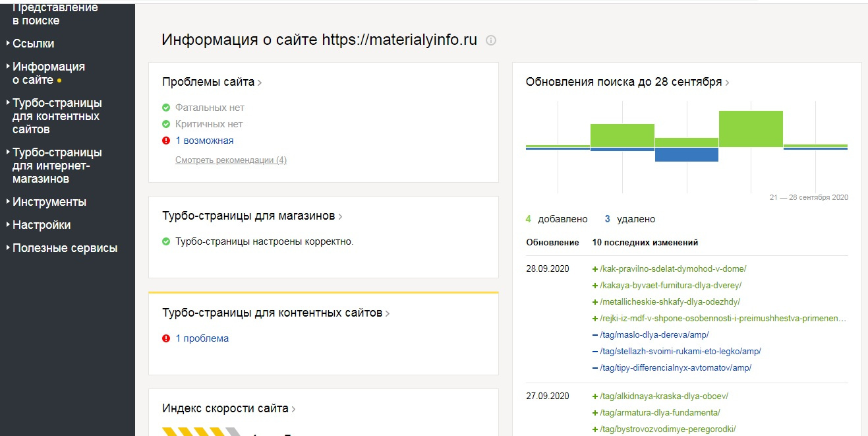
Task: Open the 1 возможная problem link
Action: (x=204, y=140)
